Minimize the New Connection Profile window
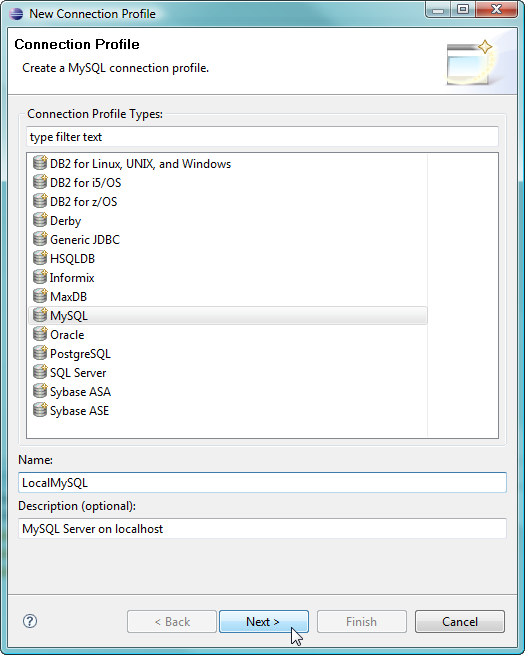Screen dimensions: 525x655 pos(438,10)
